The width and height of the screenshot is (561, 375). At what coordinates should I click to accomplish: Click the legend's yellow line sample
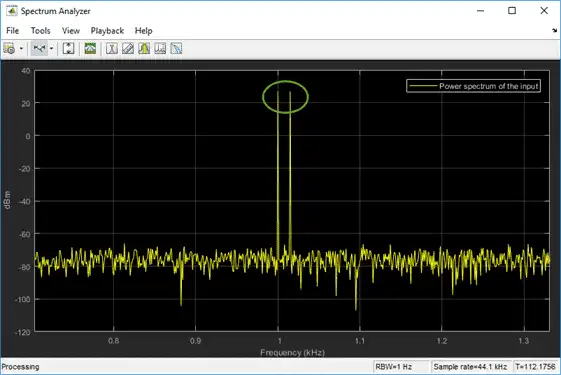coord(423,86)
